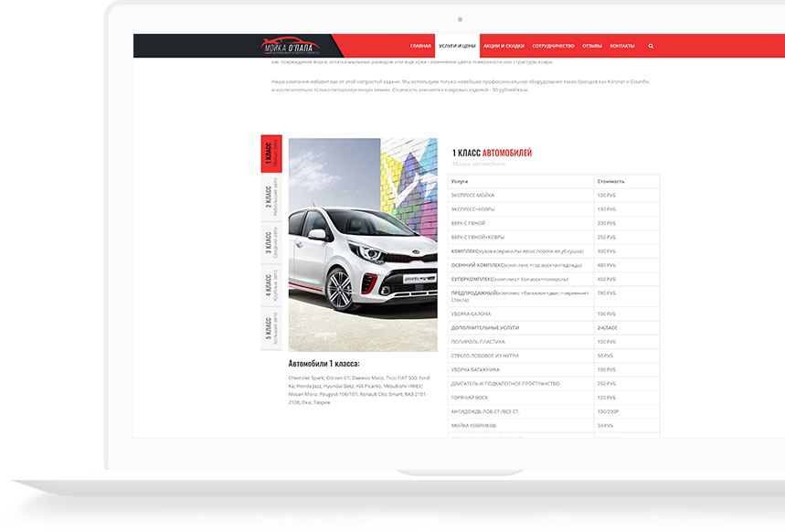Open the ГЛАВНАЯ menu item
The image size is (785, 532).
pos(420,46)
